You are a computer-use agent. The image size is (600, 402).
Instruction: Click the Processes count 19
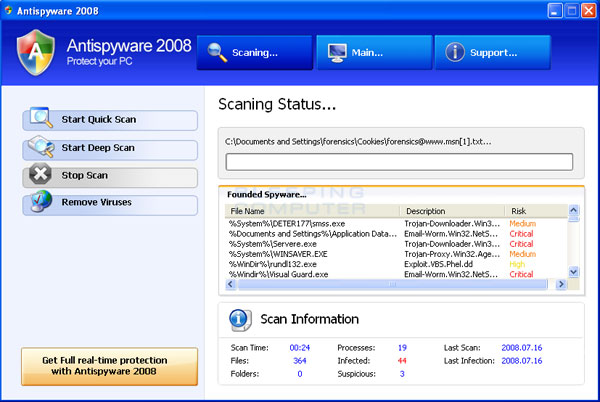[402, 348]
